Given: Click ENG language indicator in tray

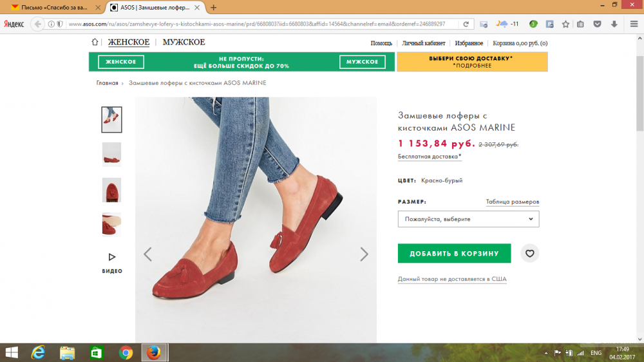Looking at the screenshot, I should 596,353.
